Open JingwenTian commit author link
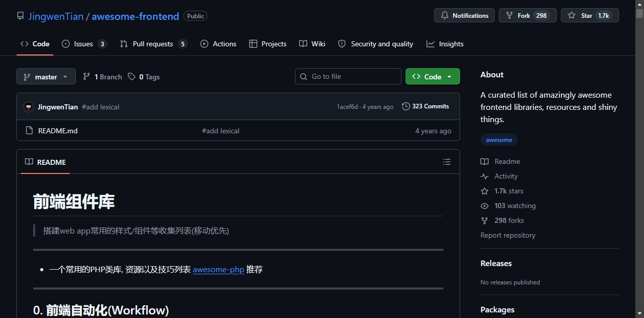 58,107
